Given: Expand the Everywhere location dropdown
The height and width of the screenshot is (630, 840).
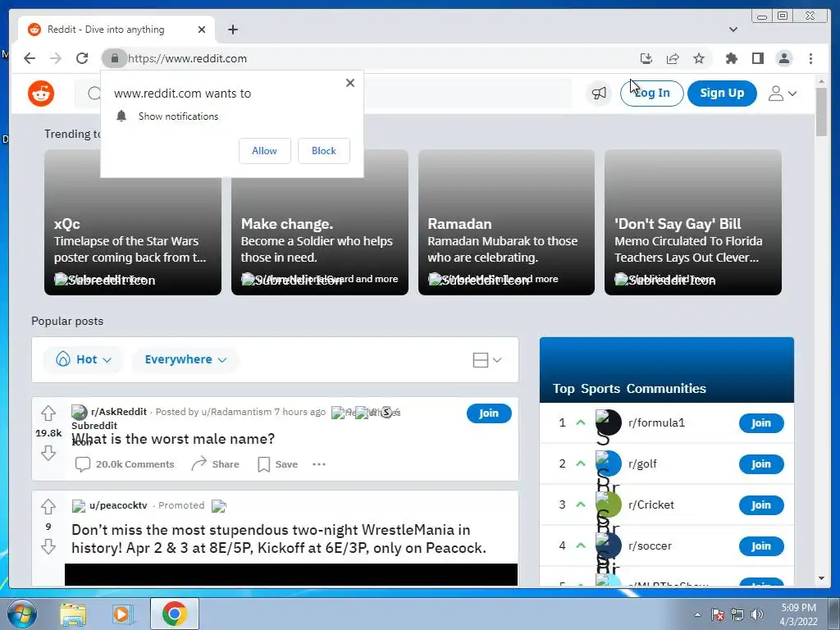Looking at the screenshot, I should pyautogui.click(x=185, y=359).
